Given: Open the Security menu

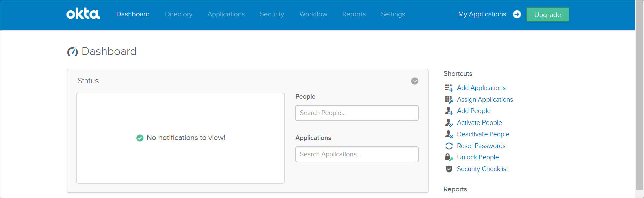Looking at the screenshot, I should point(272,14).
